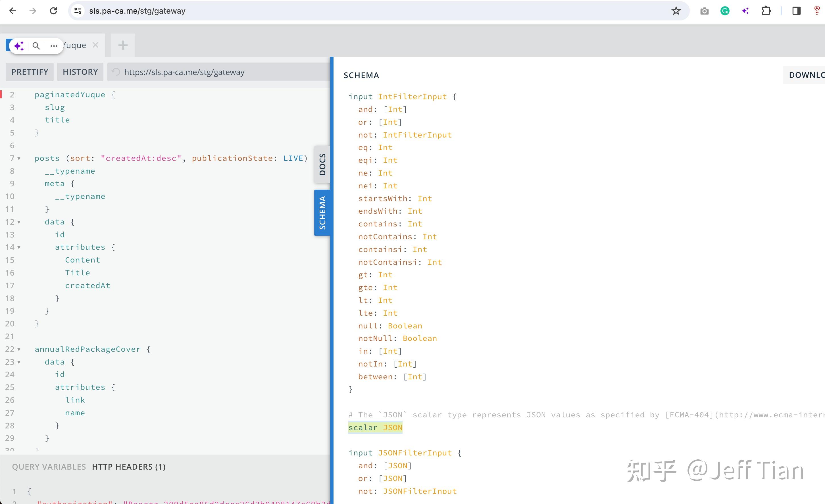Collapse the posts query block on line 7
The height and width of the screenshot is (504, 825).
(x=19, y=159)
